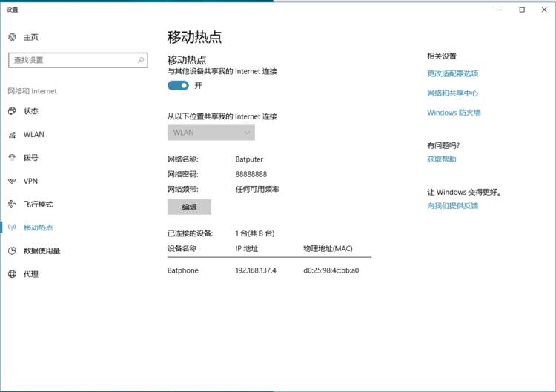Screen dimensions: 556x392
Task: Open the WLAN sharing source dropdown
Action: pyautogui.click(x=211, y=133)
